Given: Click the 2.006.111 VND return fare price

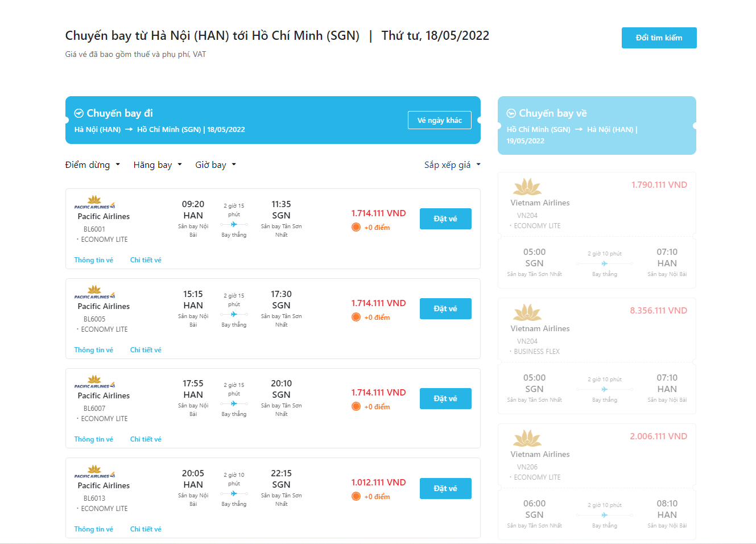Looking at the screenshot, I should pos(659,436).
